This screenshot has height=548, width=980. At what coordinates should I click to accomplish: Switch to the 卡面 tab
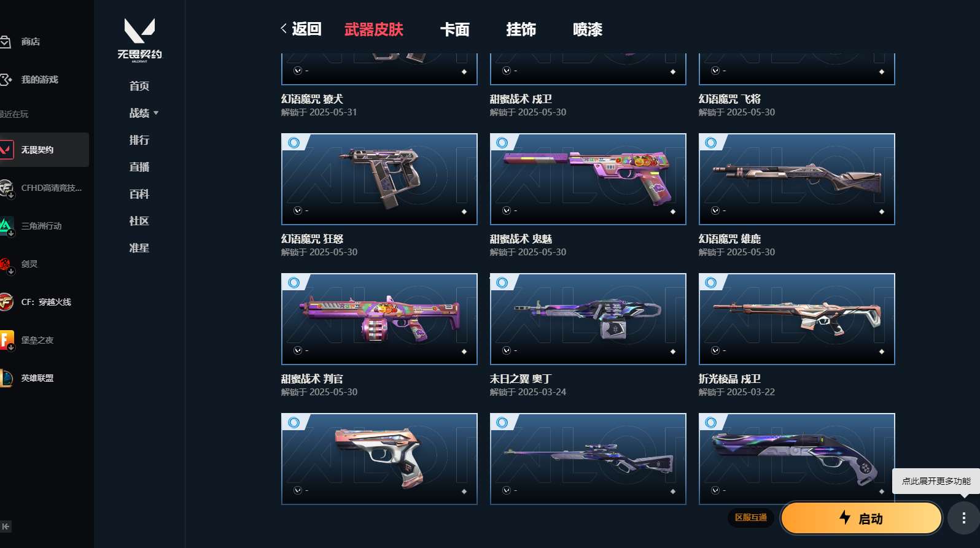(x=454, y=29)
